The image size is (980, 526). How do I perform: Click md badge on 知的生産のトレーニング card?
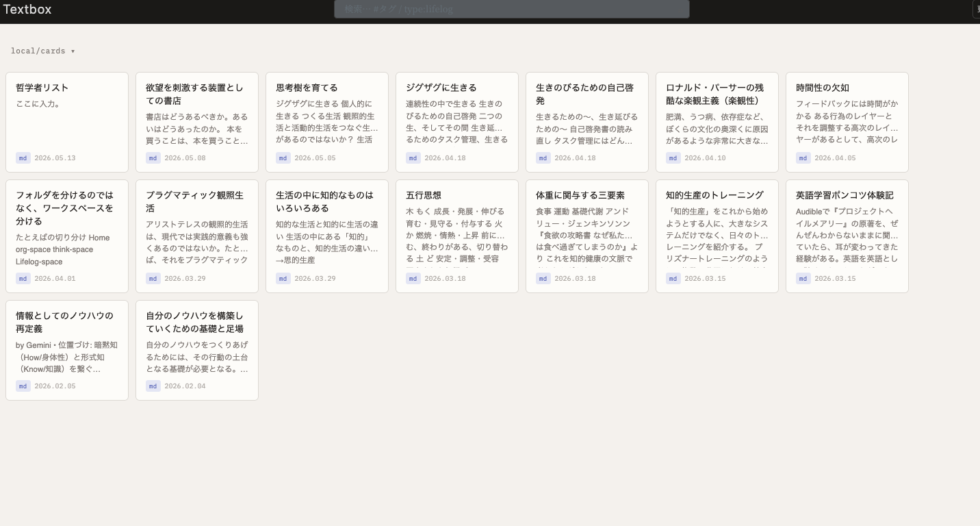[673, 279]
